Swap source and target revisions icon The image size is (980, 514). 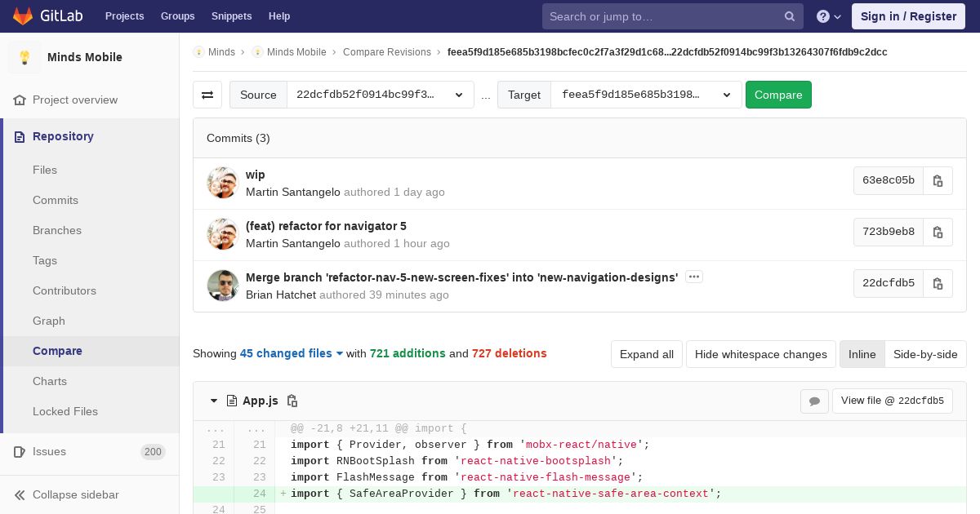pyautogui.click(x=207, y=95)
